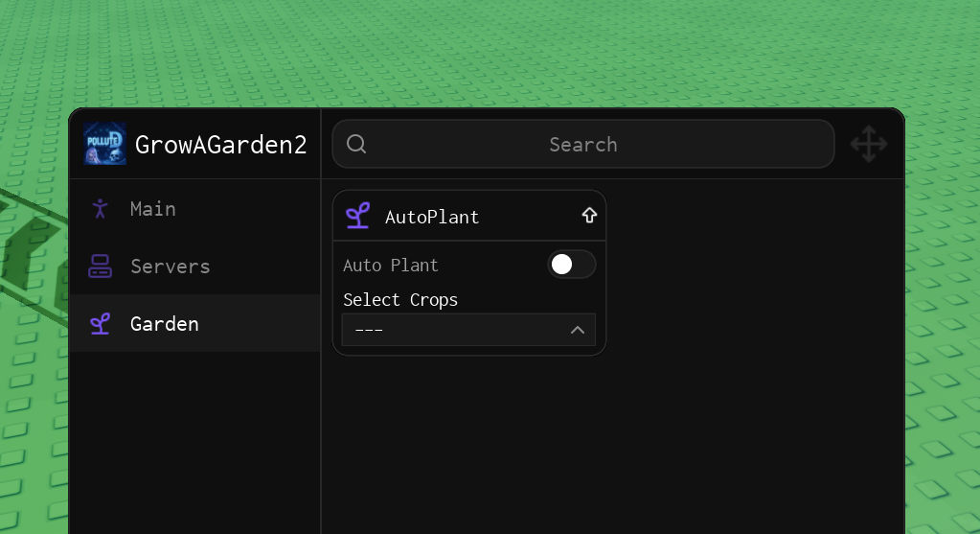The image size is (980, 534).
Task: Click the Auto Plant label text
Action: coord(391,266)
